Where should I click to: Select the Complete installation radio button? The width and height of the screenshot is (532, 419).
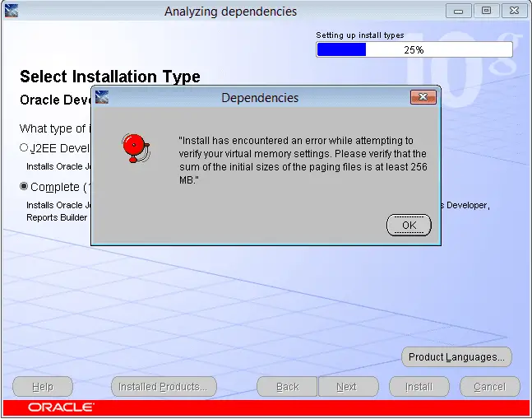pyautogui.click(x=23, y=186)
